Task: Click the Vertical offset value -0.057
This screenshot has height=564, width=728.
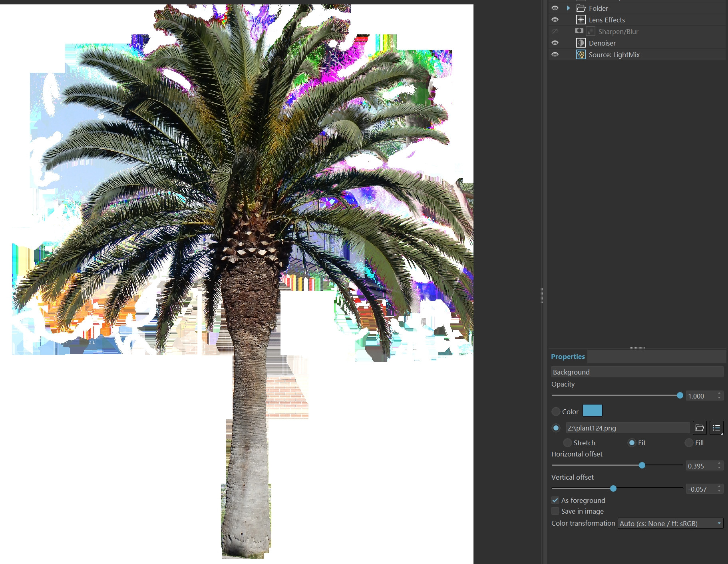Action: coord(701,489)
